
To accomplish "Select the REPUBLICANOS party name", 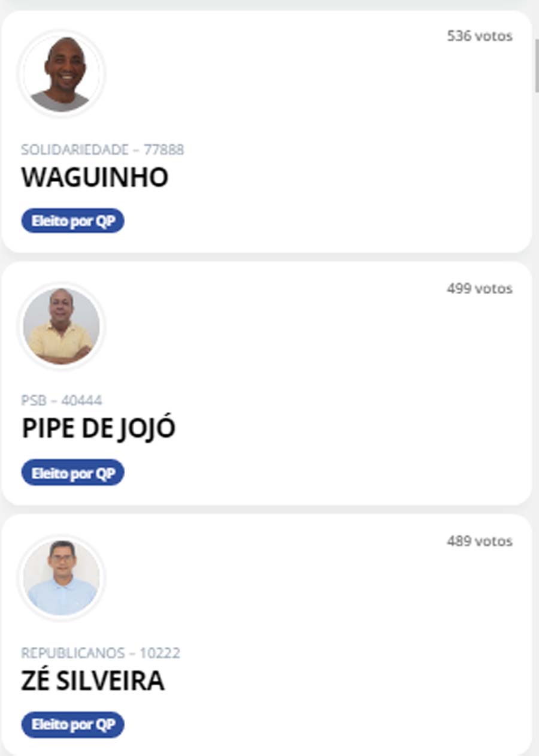I will pos(73,653).
